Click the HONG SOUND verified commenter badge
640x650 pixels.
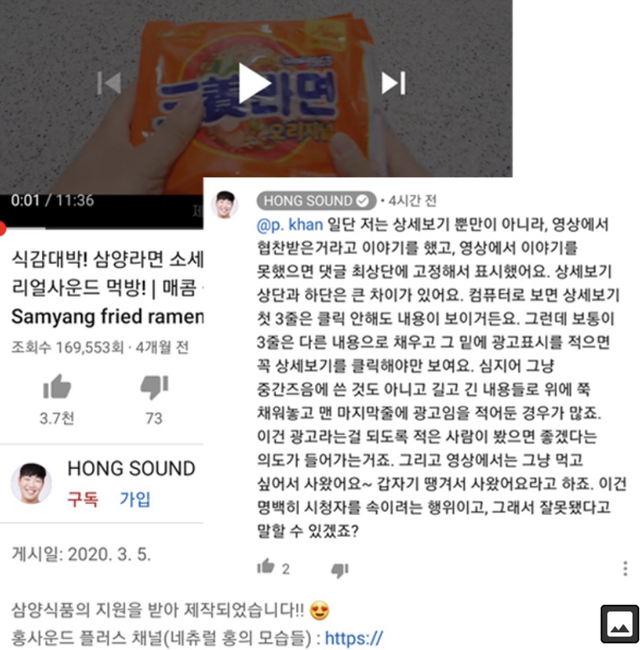tap(316, 201)
